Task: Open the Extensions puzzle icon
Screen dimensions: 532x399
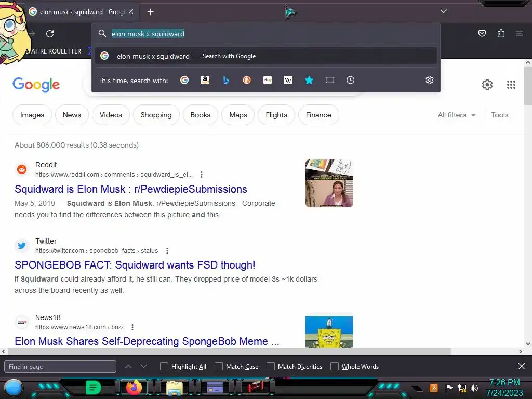Action: point(501,33)
